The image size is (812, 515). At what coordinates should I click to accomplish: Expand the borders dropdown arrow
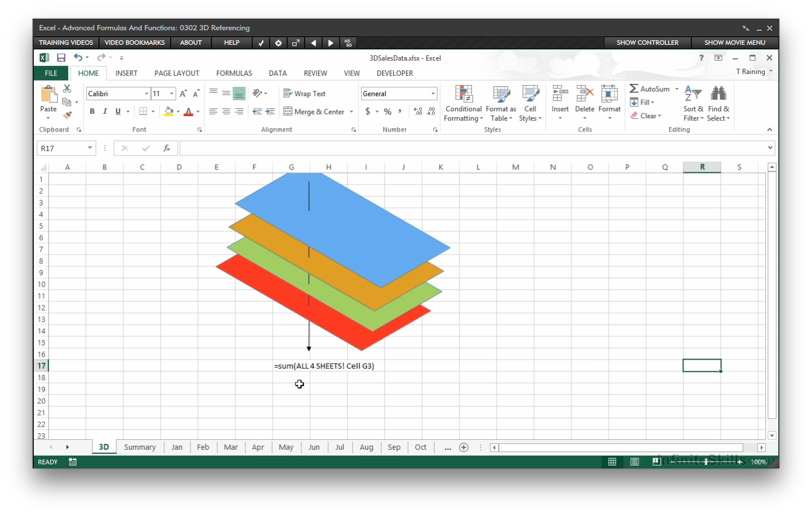(x=153, y=111)
